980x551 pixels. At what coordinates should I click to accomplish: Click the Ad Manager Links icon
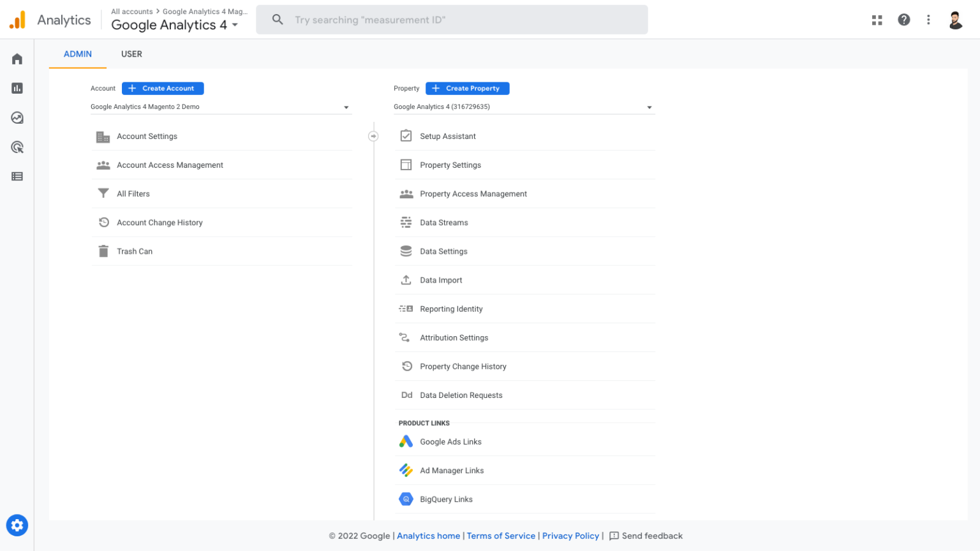pos(406,471)
